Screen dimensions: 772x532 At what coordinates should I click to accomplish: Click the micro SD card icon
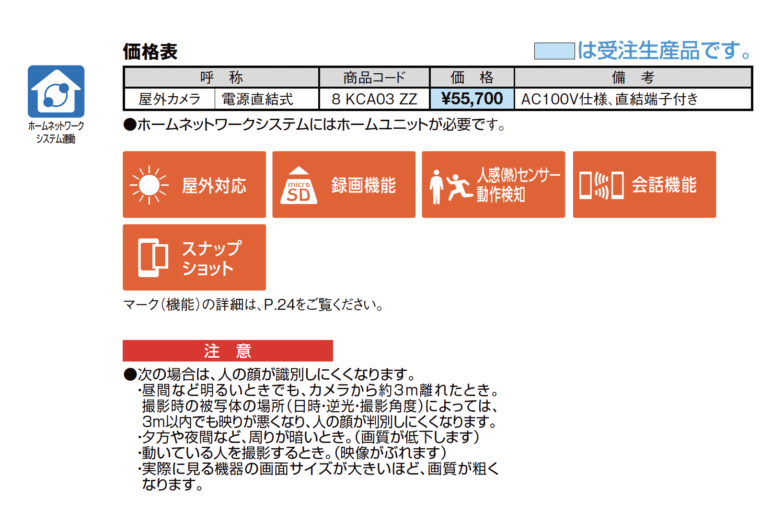299,185
